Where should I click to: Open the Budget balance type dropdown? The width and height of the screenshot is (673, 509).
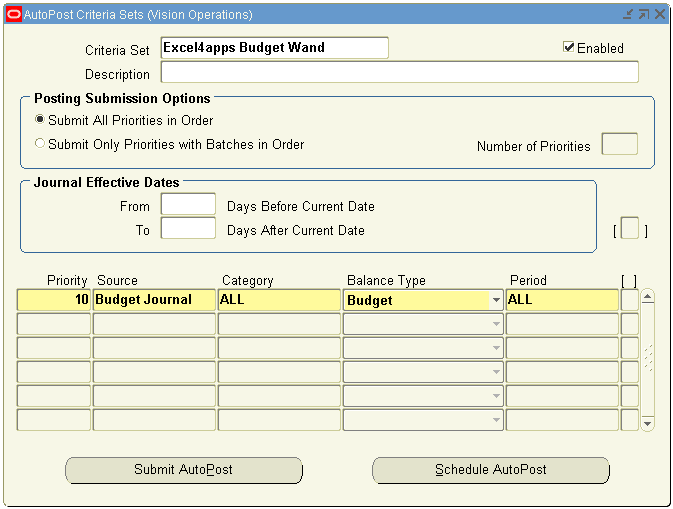(496, 300)
